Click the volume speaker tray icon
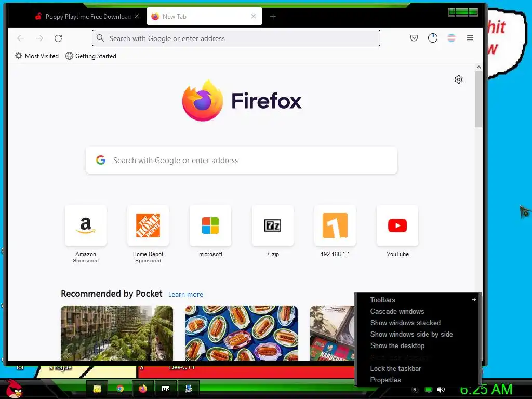The width and height of the screenshot is (532, 399). [x=441, y=390]
